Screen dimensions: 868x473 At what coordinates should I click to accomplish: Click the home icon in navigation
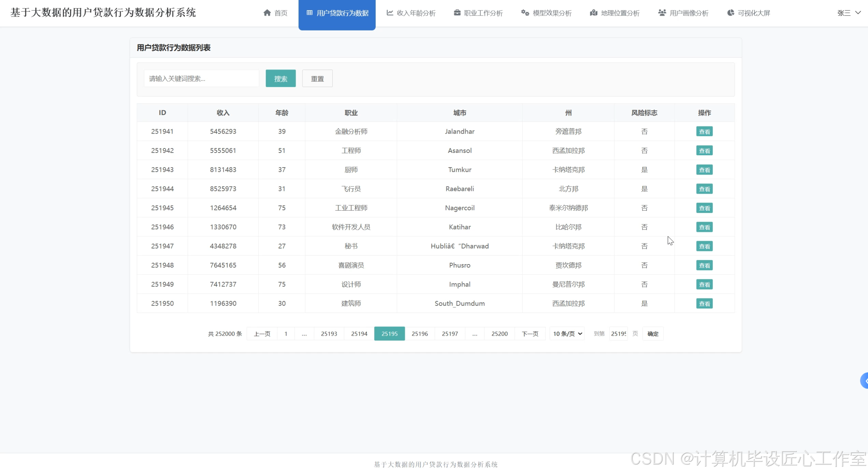267,13
